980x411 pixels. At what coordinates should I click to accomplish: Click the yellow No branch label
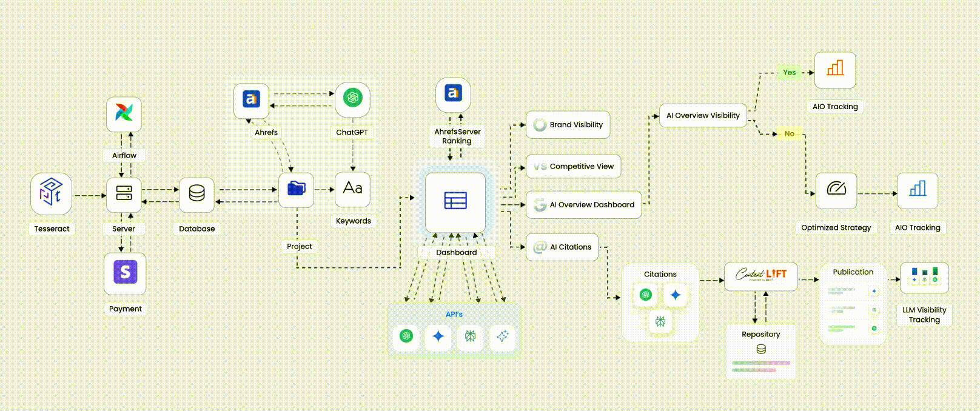(790, 133)
